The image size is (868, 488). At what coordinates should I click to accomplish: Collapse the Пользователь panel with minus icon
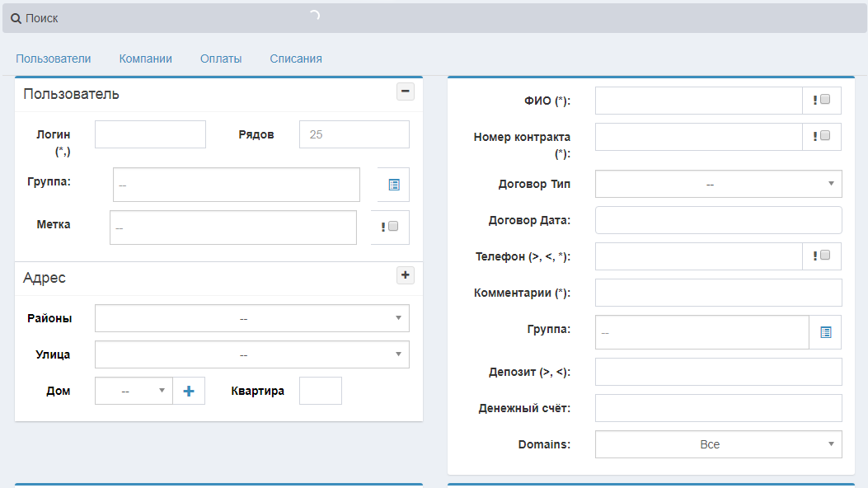tap(406, 91)
